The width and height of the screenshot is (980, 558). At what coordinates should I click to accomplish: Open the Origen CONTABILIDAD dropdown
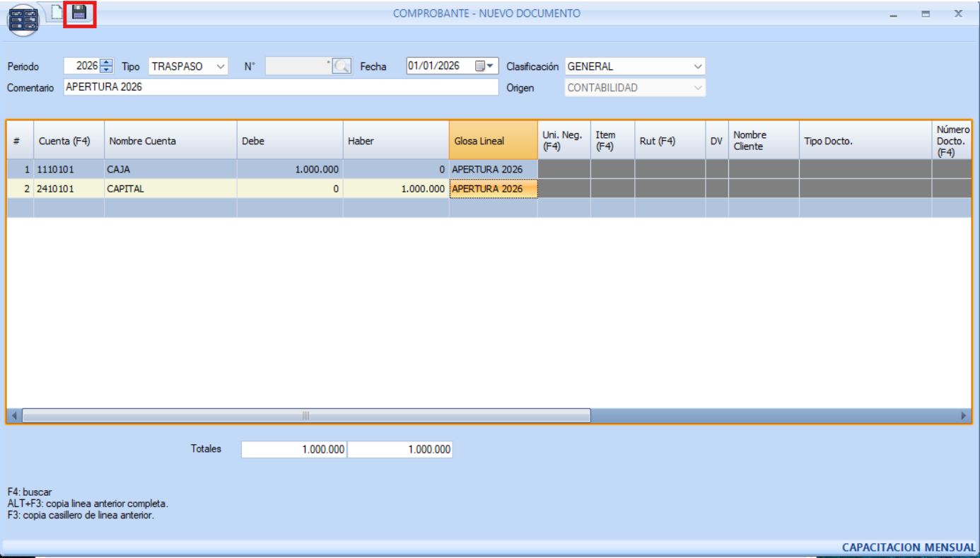pyautogui.click(x=698, y=88)
